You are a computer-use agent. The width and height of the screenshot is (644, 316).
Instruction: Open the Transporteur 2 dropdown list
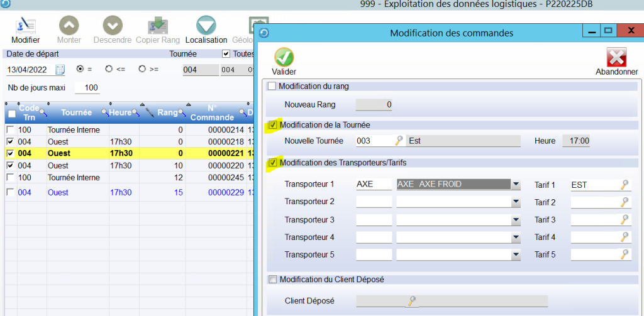[516, 202]
